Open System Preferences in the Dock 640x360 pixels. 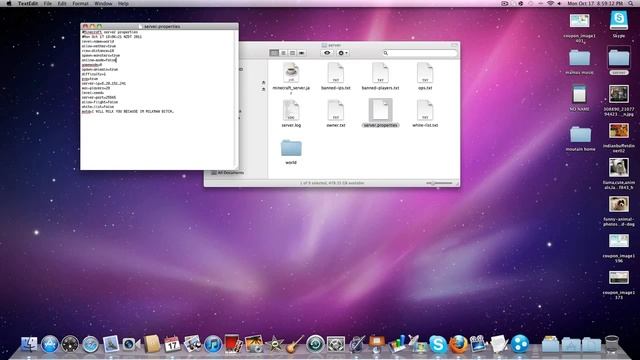[336, 344]
